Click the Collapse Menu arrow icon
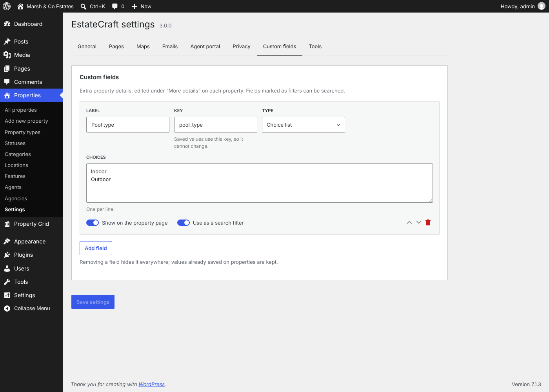The height and width of the screenshot is (392, 549). tap(7, 309)
